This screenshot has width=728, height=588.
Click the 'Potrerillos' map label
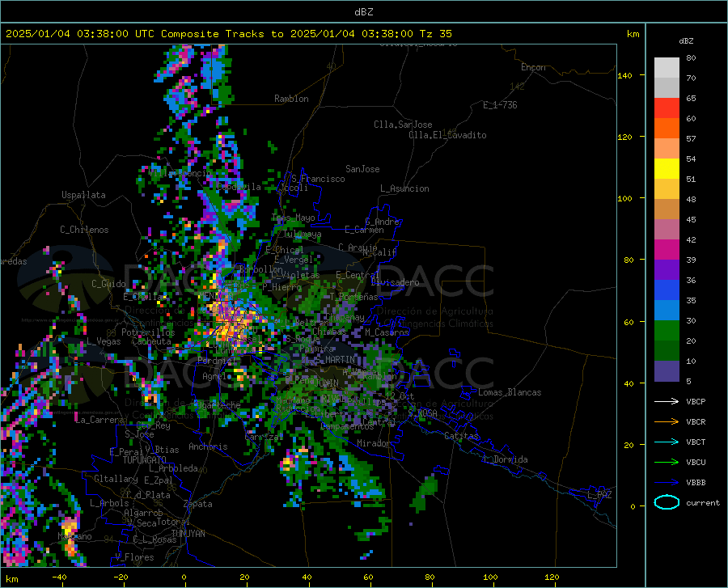point(148,332)
